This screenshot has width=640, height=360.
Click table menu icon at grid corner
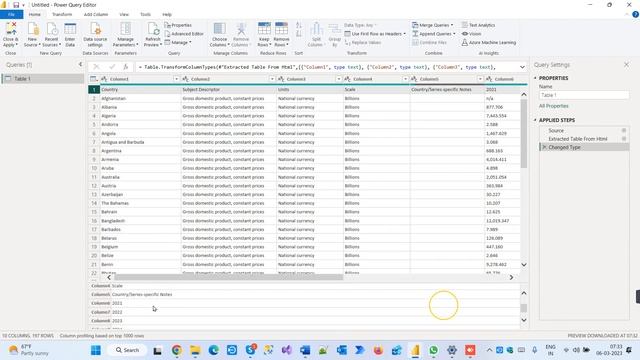93,79
